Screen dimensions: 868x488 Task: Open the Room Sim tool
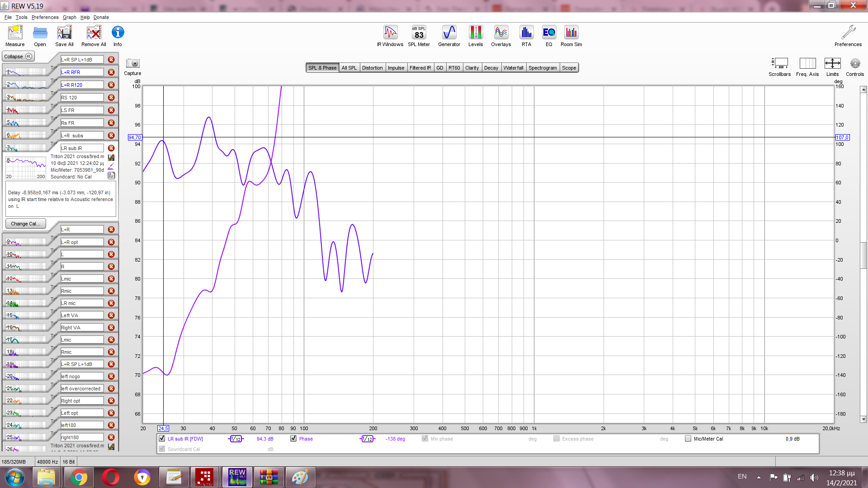(x=571, y=33)
